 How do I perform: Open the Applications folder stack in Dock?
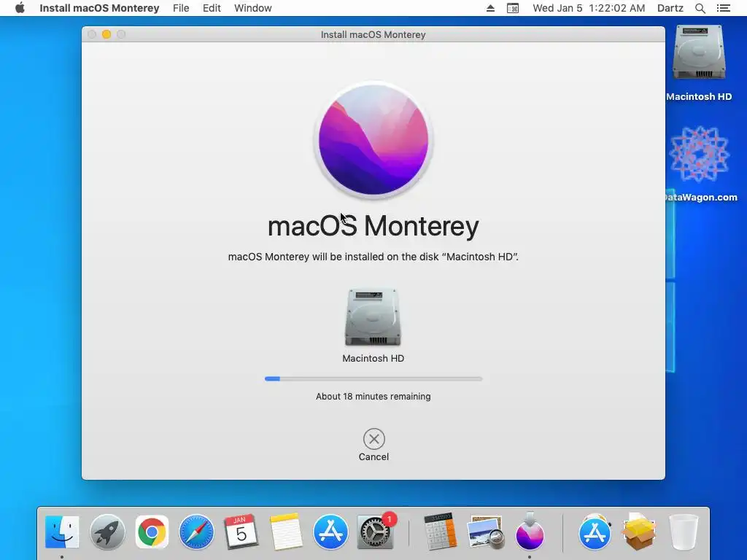pyautogui.click(x=595, y=532)
